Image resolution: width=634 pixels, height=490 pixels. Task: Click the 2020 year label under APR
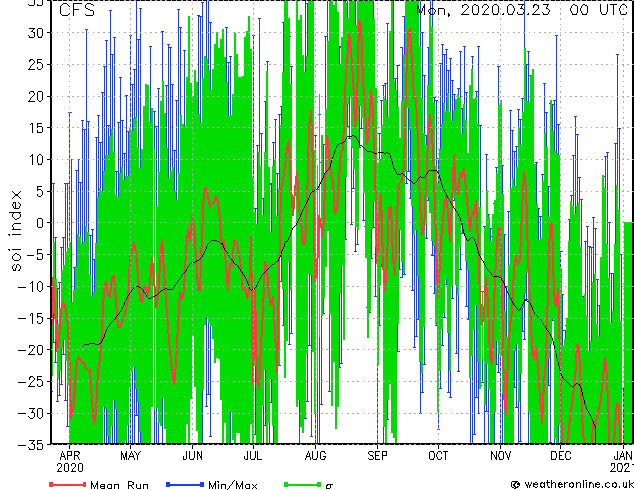click(x=70, y=468)
